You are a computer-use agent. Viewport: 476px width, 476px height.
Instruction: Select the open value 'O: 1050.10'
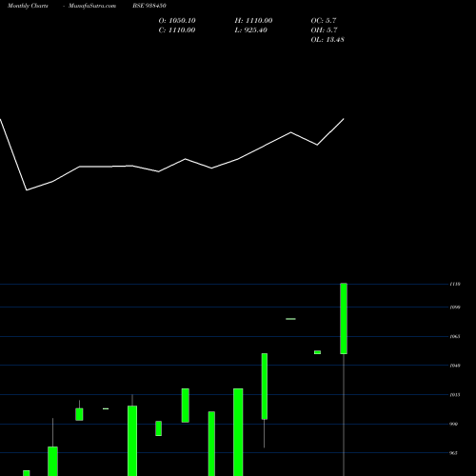pos(177,21)
